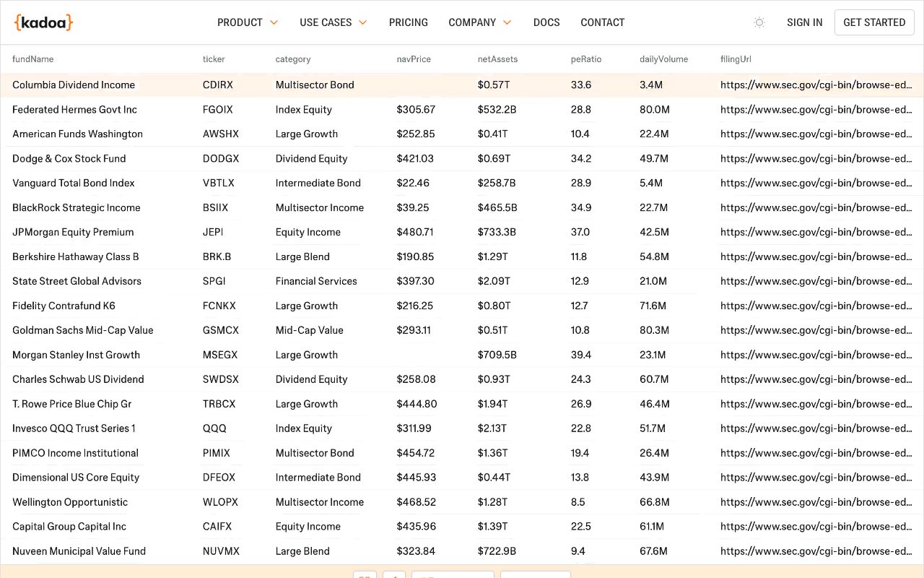Image resolution: width=924 pixels, height=578 pixels.
Task: Click the GET STARTED button
Action: (874, 22)
